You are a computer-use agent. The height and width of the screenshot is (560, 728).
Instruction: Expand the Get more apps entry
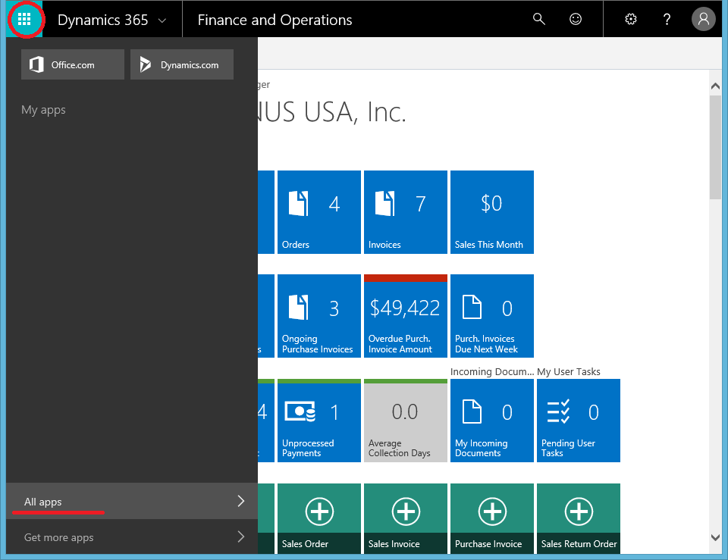click(132, 537)
